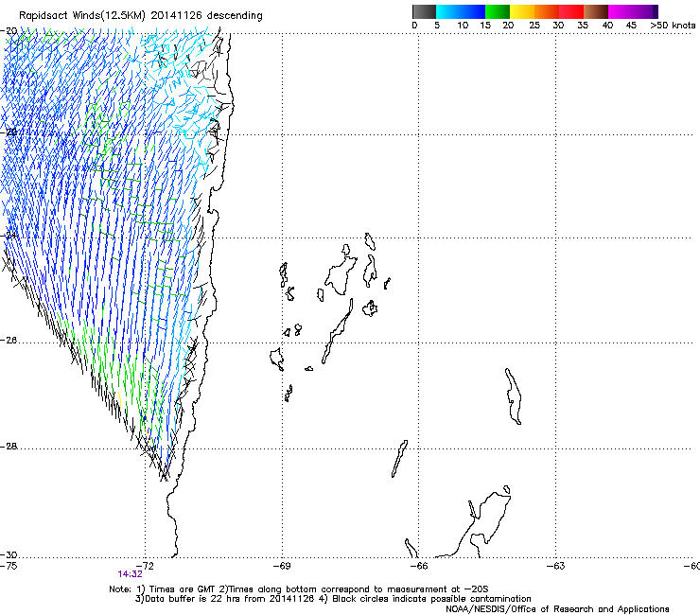The image size is (700, 615).
Task: Click the '>50 knots' legend label
Action: pos(673,26)
